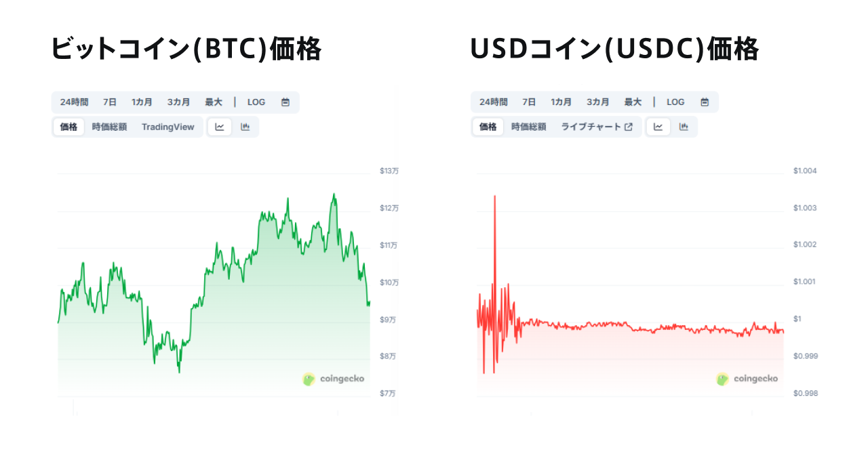The image size is (868, 454).
Task: Open ライブチャート external link on USDC chart
Action: point(596,127)
